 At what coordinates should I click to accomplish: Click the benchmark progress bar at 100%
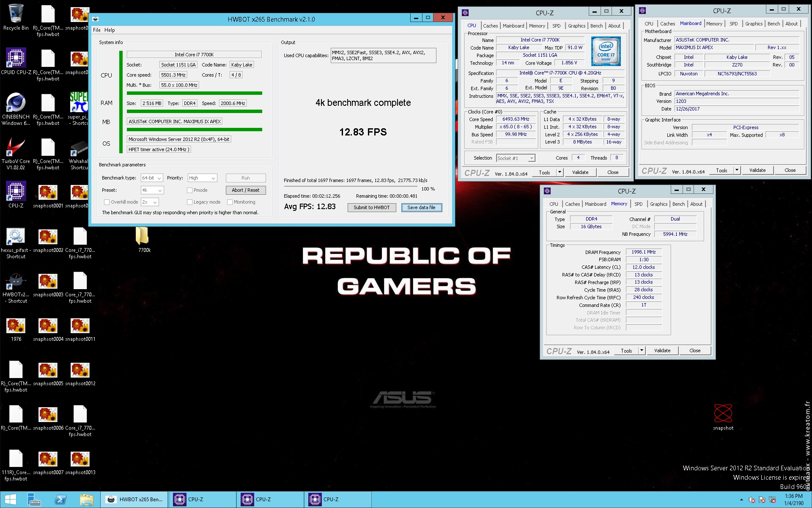pos(351,187)
